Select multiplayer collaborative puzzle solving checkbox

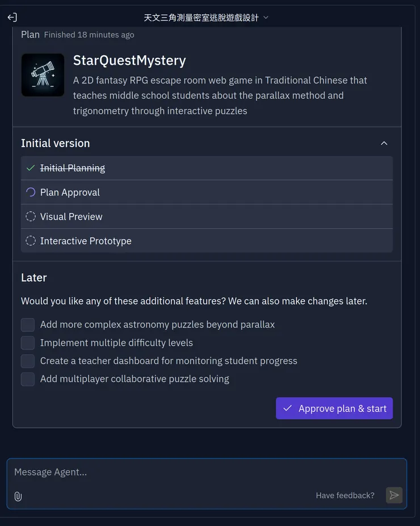(28, 379)
